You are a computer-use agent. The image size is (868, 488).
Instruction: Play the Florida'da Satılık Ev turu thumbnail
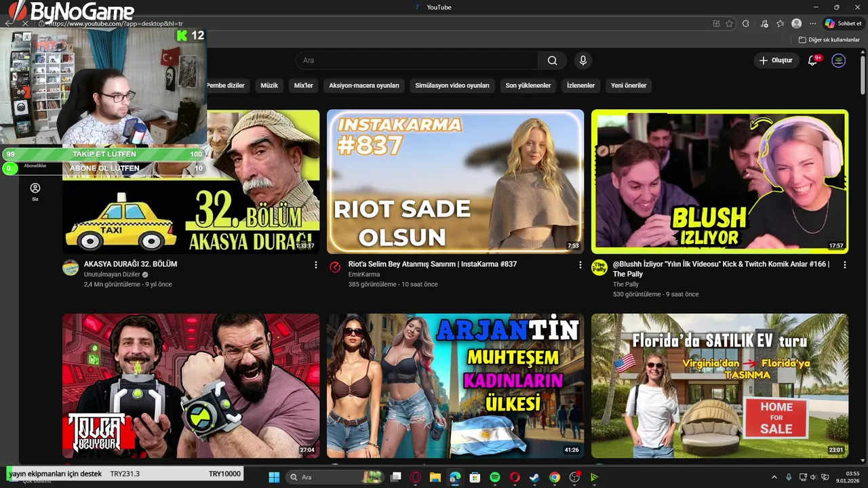pyautogui.click(x=720, y=386)
